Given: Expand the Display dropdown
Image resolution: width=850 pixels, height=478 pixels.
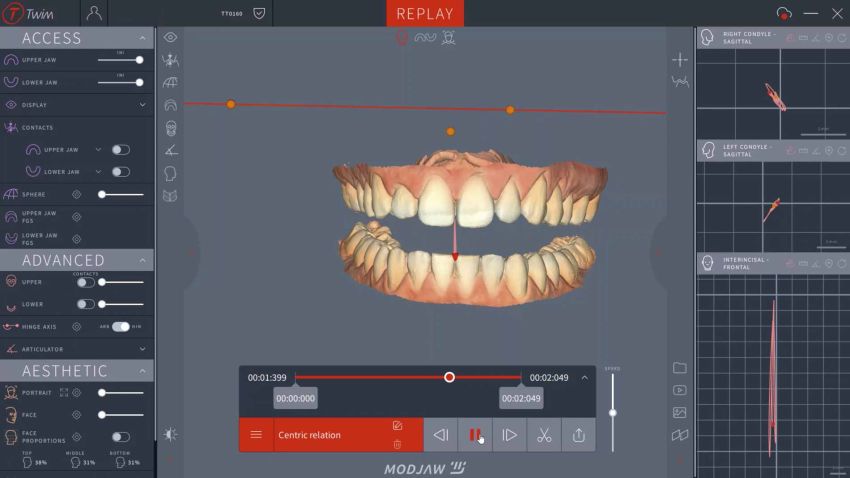Looking at the screenshot, I should [143, 105].
